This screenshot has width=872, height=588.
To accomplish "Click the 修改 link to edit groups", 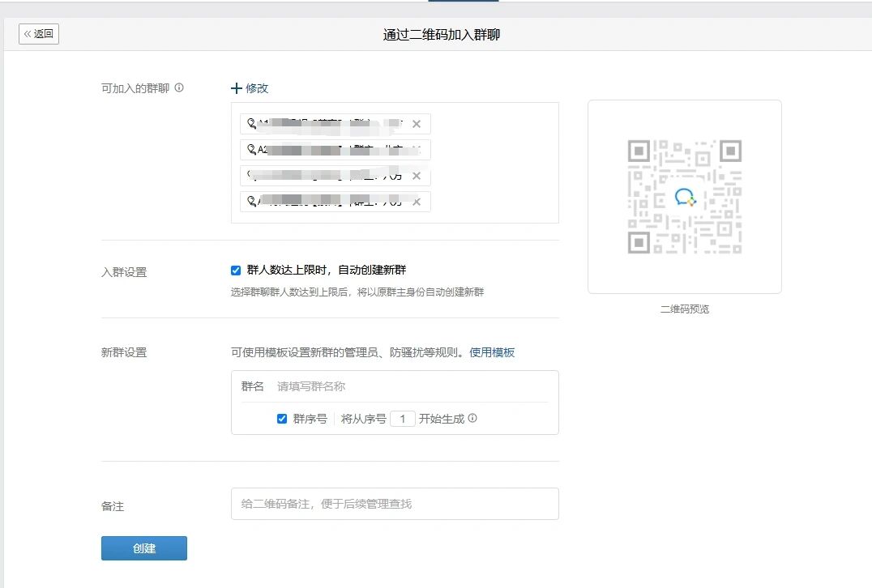I will point(257,88).
